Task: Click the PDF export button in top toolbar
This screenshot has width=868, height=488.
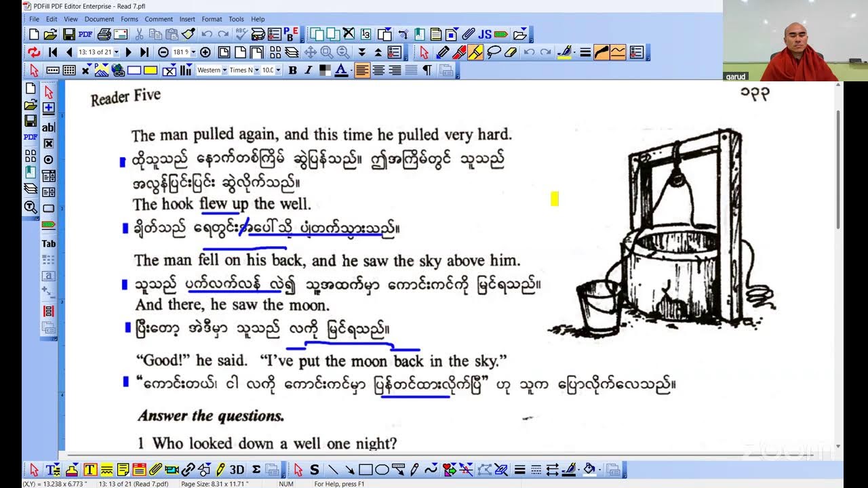Action: pyautogui.click(x=85, y=34)
